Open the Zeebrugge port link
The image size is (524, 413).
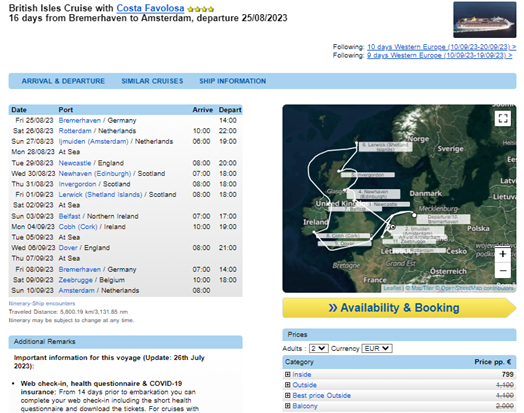[76, 280]
